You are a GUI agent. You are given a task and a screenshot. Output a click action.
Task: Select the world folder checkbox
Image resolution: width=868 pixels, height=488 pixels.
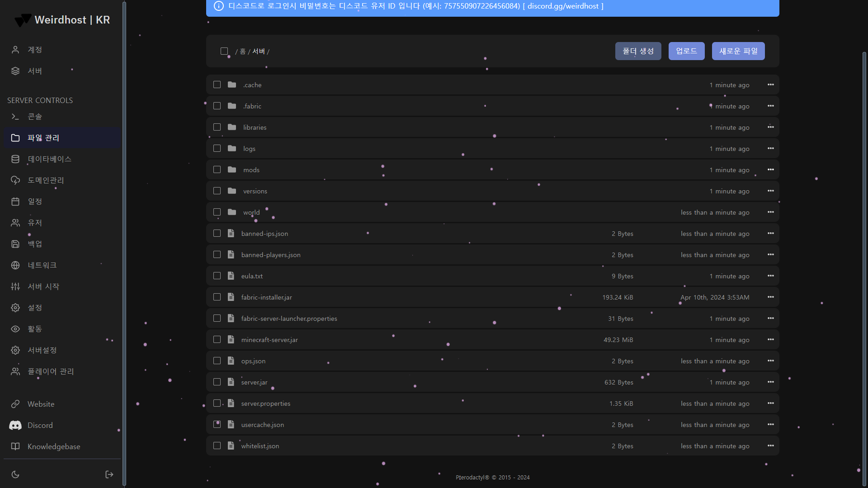217,212
